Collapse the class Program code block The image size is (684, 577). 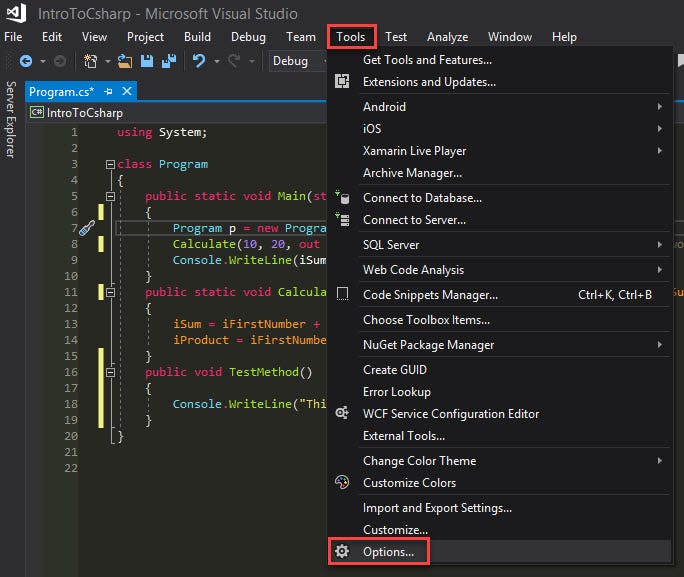pyautogui.click(x=110, y=164)
